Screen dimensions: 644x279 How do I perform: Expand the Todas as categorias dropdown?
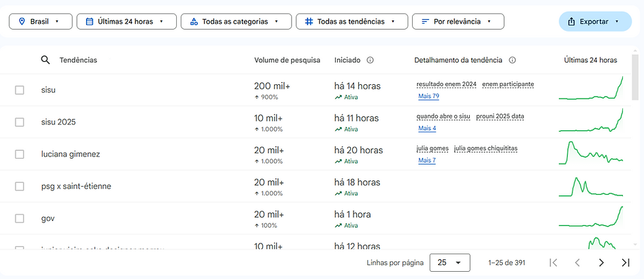point(236,22)
